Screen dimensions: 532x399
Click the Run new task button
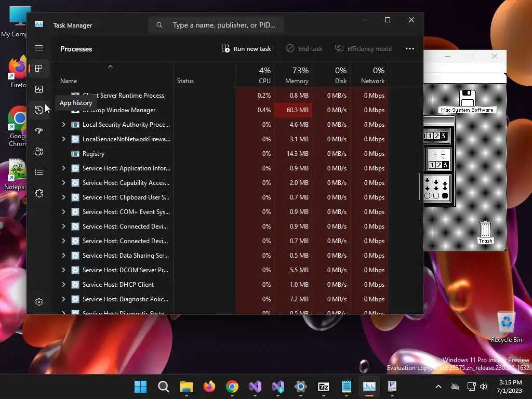[x=246, y=48]
